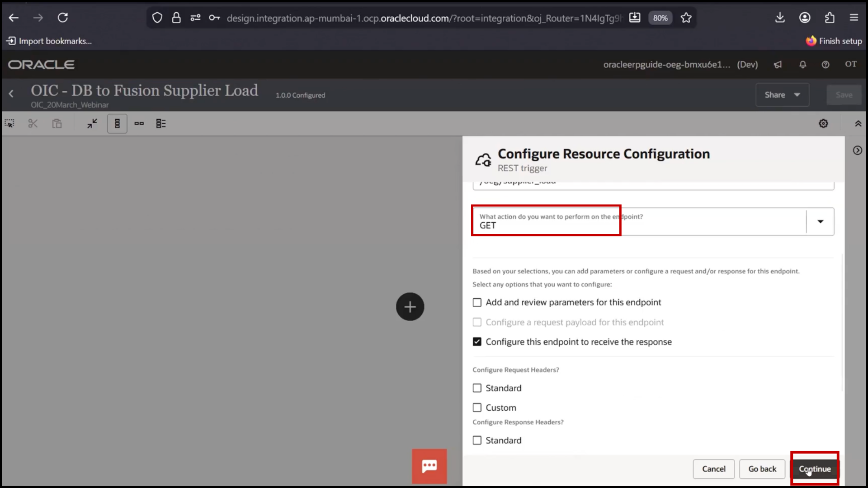Click the panel vertical scrollbar
The height and width of the screenshot is (488, 868).
point(842,323)
